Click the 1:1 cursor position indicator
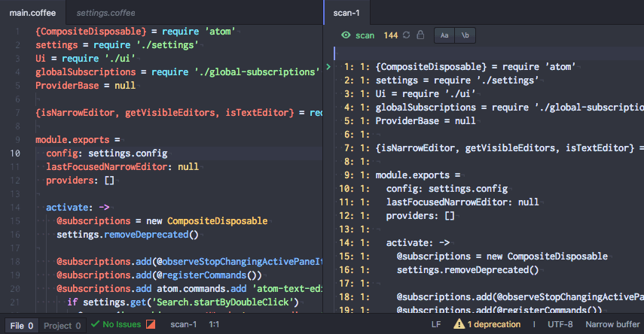The width and height of the screenshot is (644, 334). 214,324
